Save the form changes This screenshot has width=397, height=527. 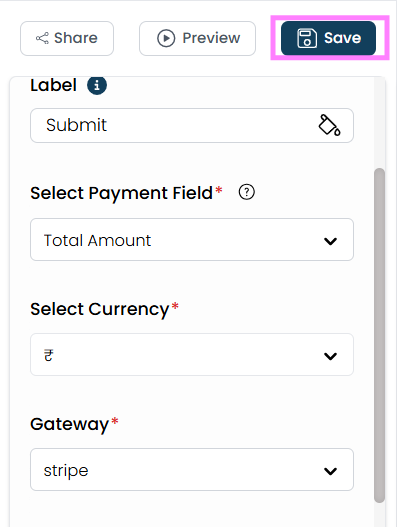[x=328, y=38]
